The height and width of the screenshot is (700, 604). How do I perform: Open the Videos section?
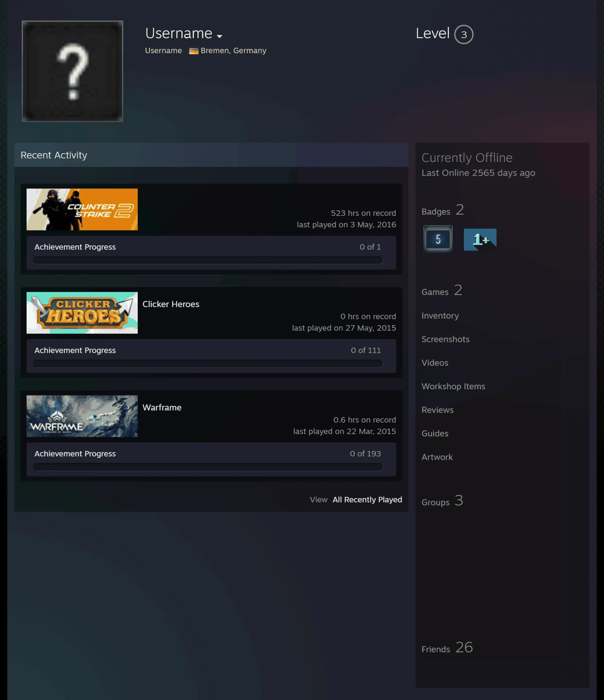pyautogui.click(x=435, y=363)
